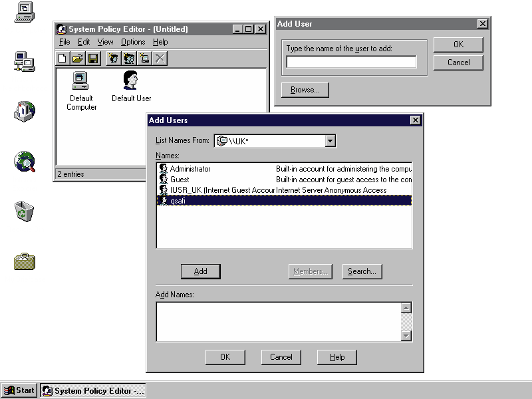This screenshot has height=399, width=532.
Task: Click the Add Computer toolbar icon
Action: [144, 59]
